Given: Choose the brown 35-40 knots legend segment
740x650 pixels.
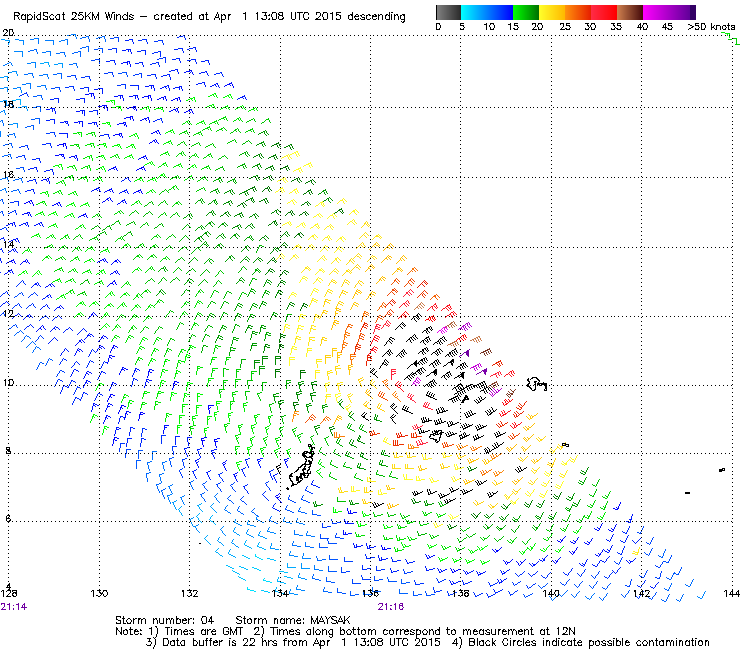Looking at the screenshot, I should click(630, 12).
